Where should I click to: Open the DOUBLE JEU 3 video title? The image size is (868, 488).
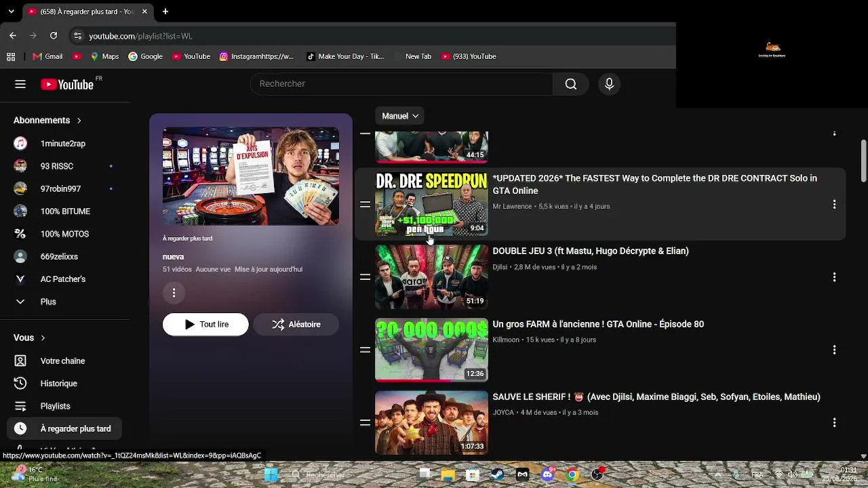tap(591, 251)
